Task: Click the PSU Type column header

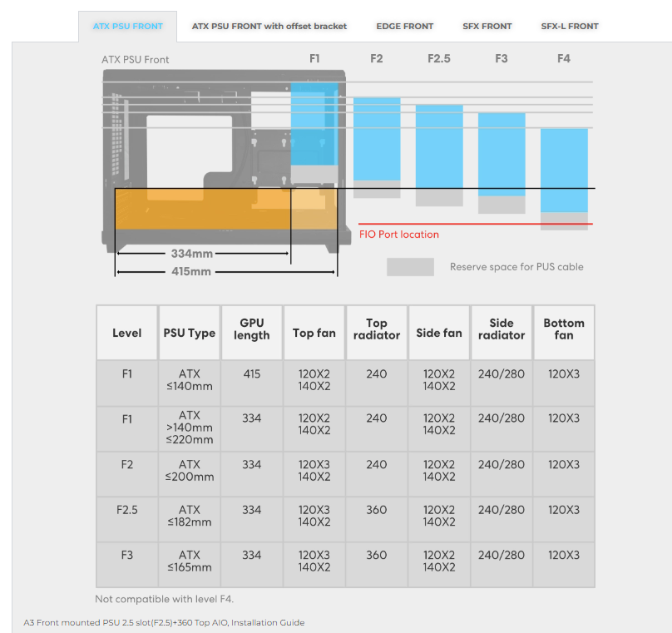Action: tap(190, 333)
